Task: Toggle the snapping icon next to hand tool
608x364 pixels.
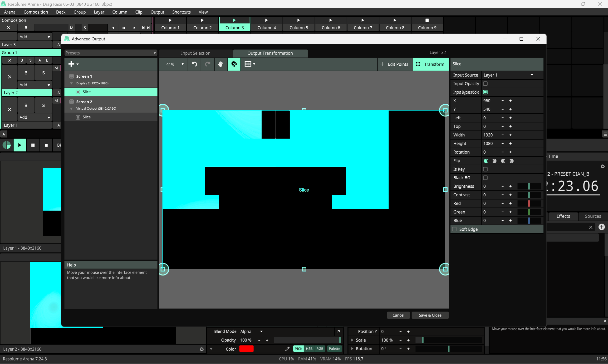Action: pos(234,64)
